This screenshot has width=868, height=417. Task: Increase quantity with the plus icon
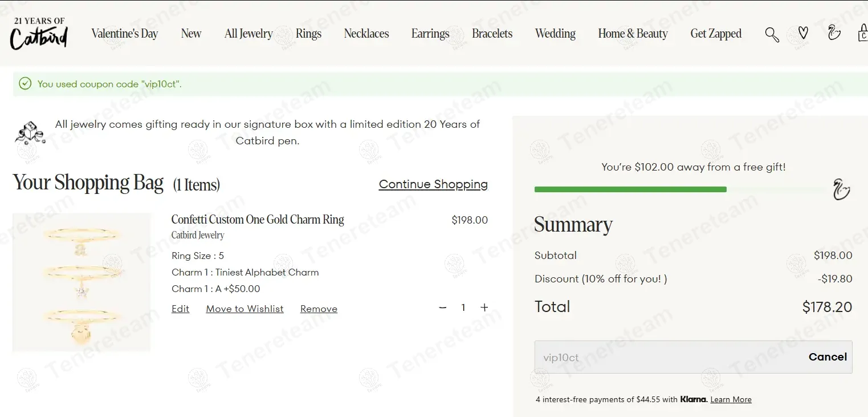[x=484, y=307]
